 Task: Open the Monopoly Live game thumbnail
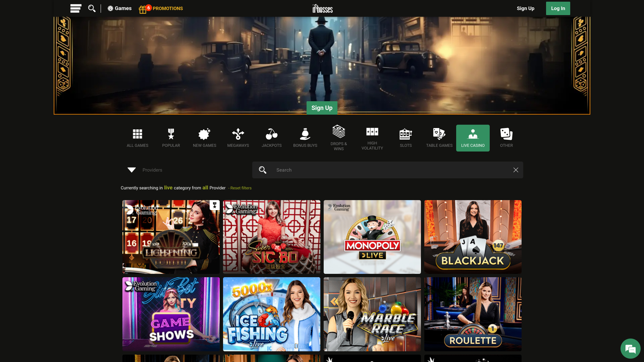(x=372, y=237)
